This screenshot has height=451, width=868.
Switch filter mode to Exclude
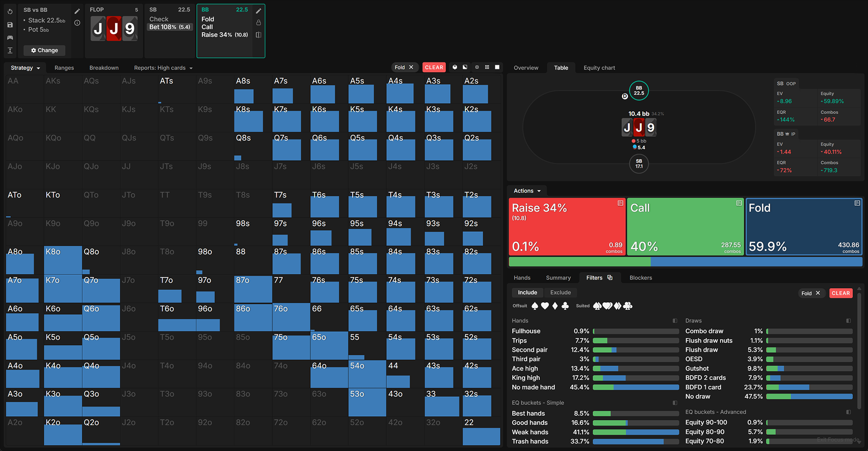(x=560, y=293)
